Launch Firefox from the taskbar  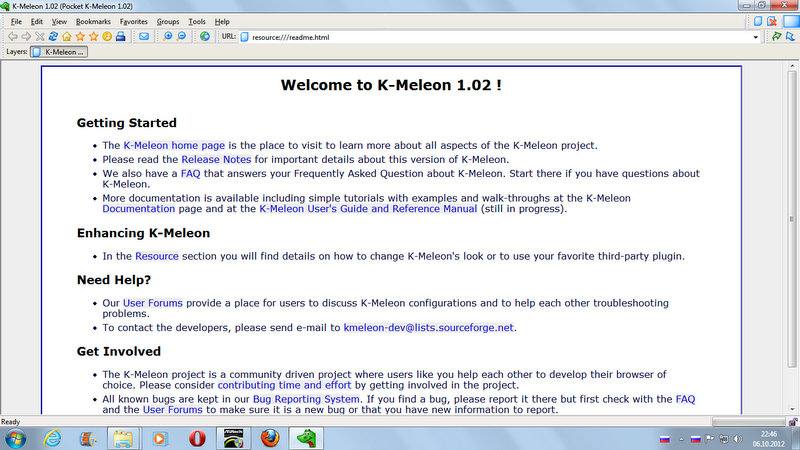pyautogui.click(x=270, y=439)
